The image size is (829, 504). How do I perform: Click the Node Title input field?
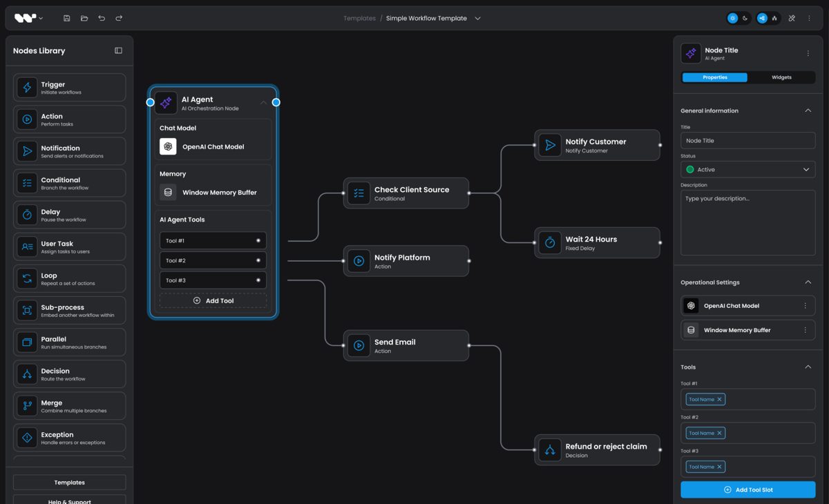[747, 140]
